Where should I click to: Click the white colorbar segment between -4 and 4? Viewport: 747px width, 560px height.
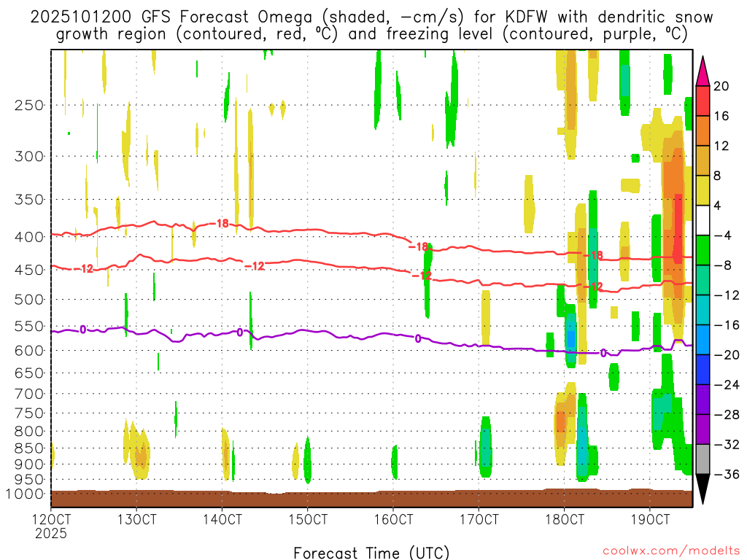coord(703,220)
